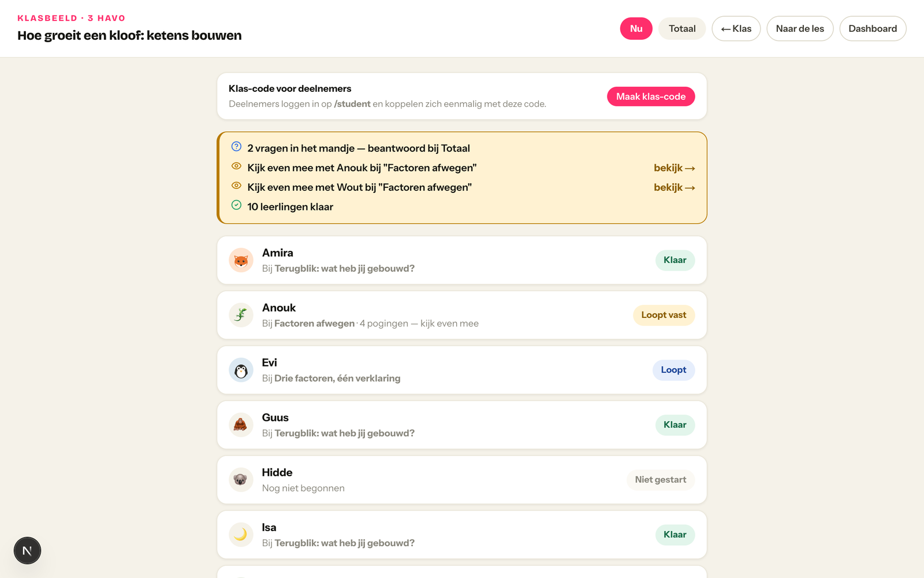Open Hidde's student row
This screenshot has height=578, width=924.
click(462, 480)
